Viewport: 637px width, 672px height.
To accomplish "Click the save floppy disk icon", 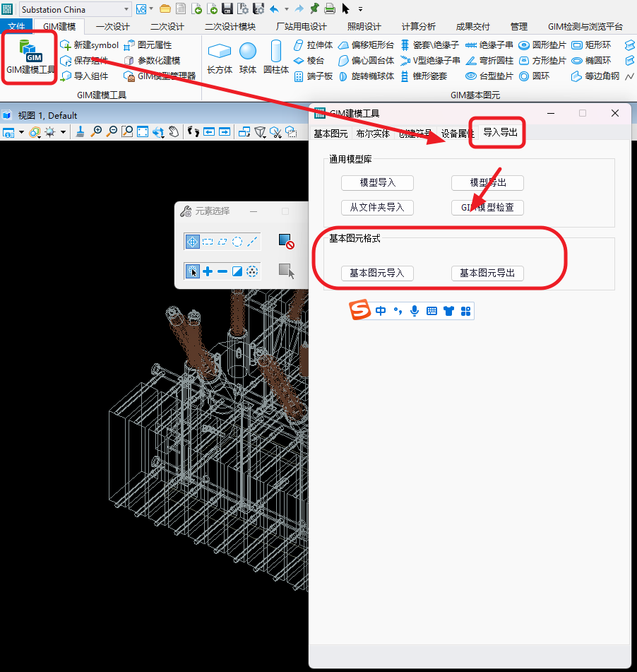I will pyautogui.click(x=227, y=8).
